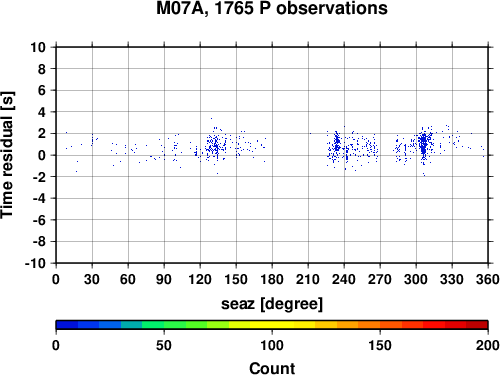This screenshot has width=500, height=375.
Task: Select the dark blue colorbar segment at 0
Action: coord(67,325)
